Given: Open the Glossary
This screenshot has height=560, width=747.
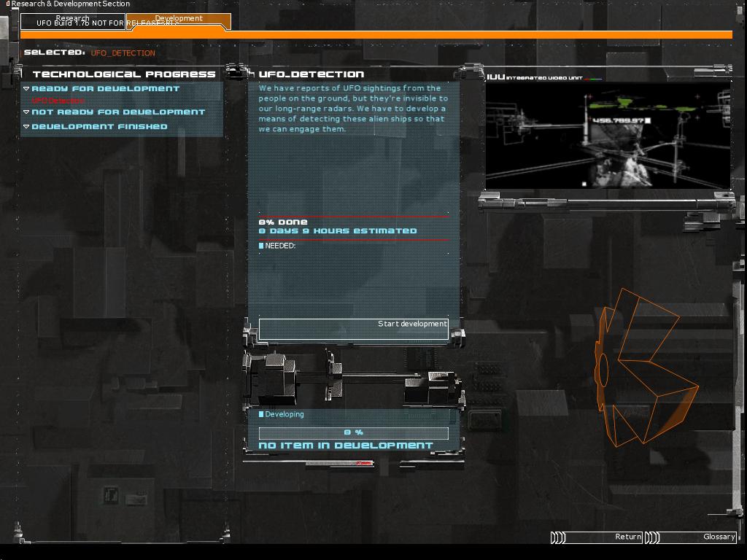Looking at the screenshot, I should pos(700,537).
